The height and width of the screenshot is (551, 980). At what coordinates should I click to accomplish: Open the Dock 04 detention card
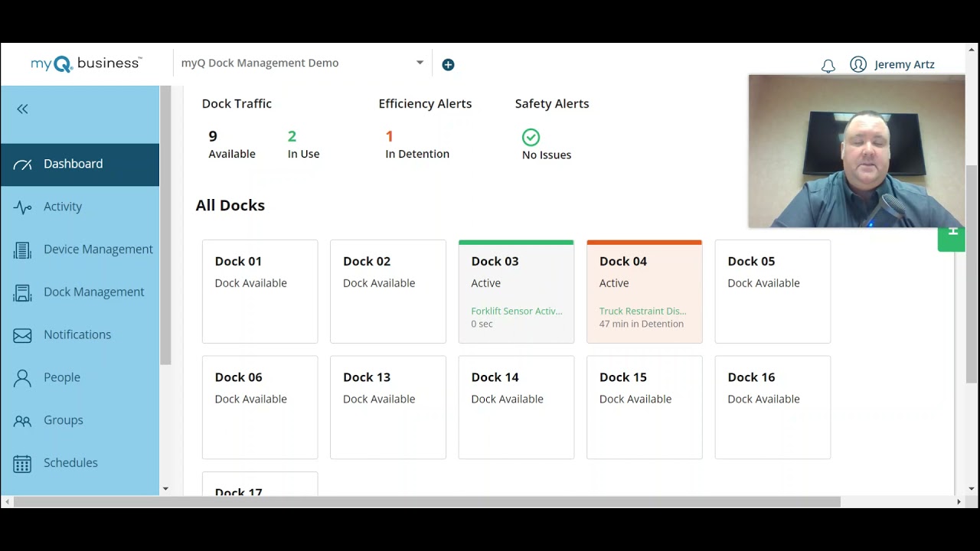[x=644, y=292]
